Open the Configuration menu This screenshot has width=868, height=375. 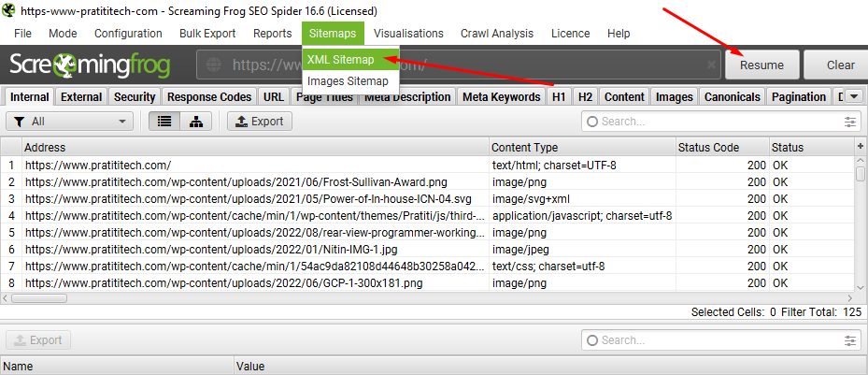pos(128,34)
